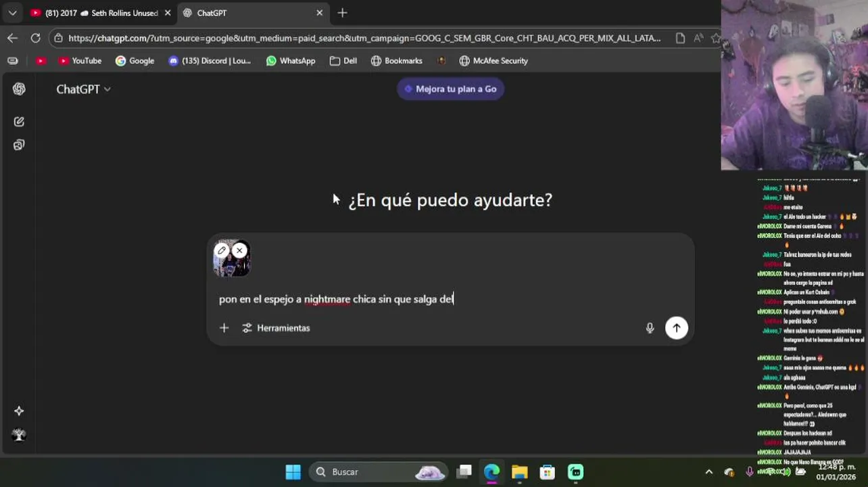This screenshot has height=487, width=868.
Task: Click the plus attach button in composer
Action: [x=224, y=328]
